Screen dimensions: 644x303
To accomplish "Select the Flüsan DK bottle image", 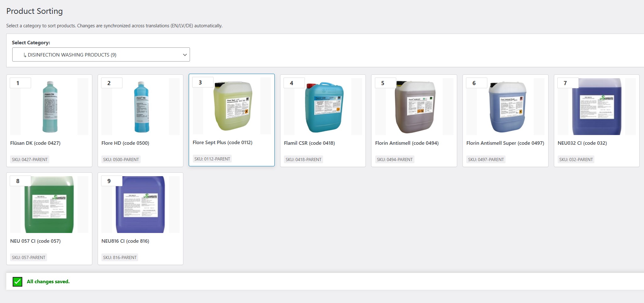I will click(50, 107).
